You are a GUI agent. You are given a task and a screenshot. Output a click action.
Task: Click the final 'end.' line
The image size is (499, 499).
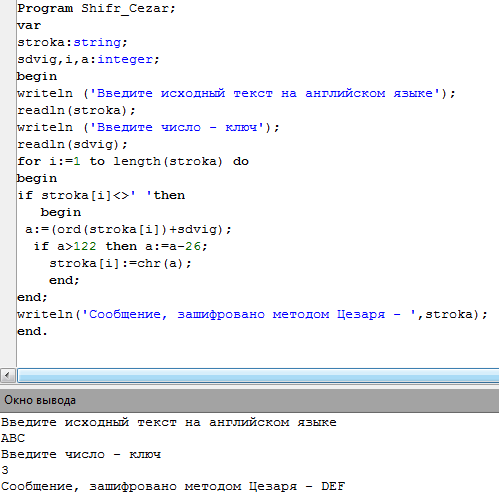point(32,331)
